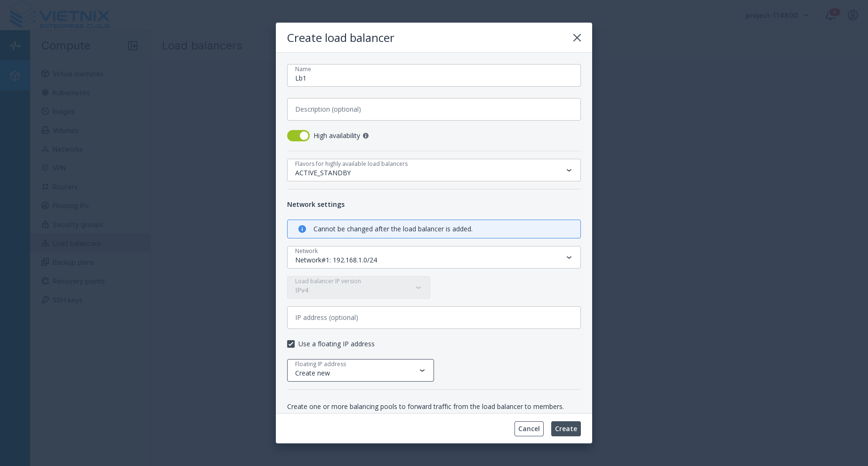Click the compute cube icon in left rail

click(15, 75)
